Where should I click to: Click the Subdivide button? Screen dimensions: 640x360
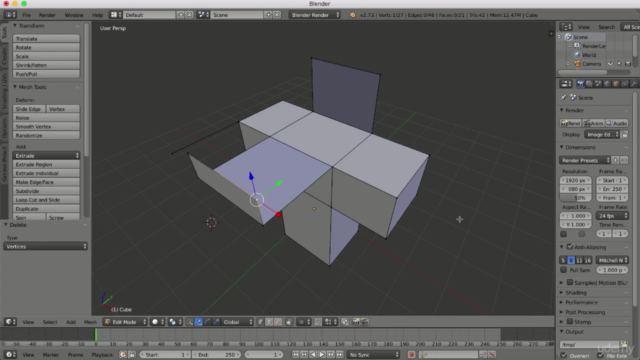pyautogui.click(x=46, y=191)
